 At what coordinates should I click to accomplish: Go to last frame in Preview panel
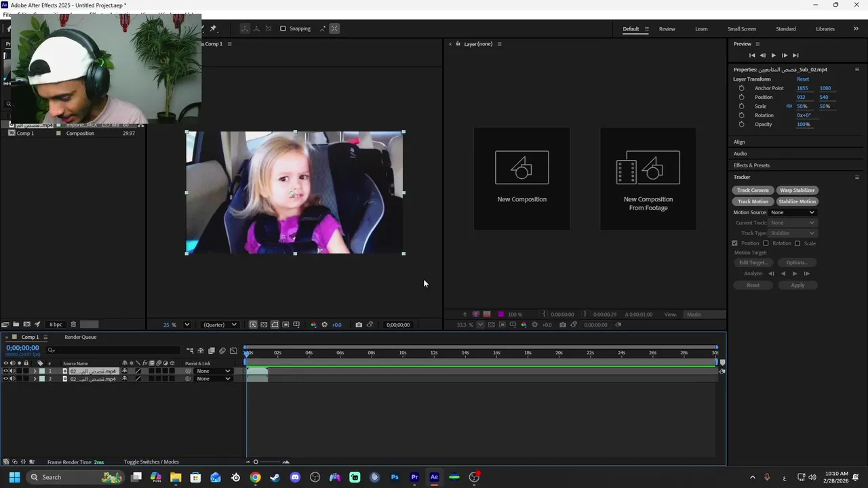coord(795,55)
